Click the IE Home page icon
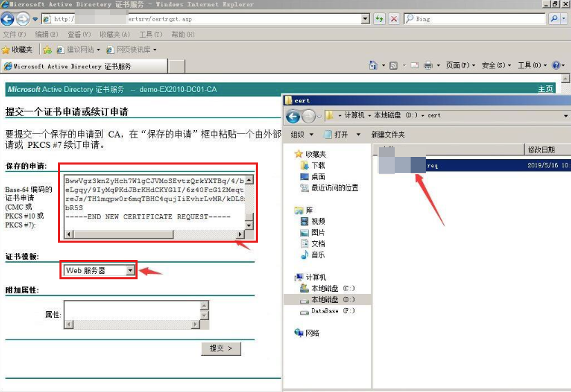The image size is (571, 392). click(x=373, y=65)
